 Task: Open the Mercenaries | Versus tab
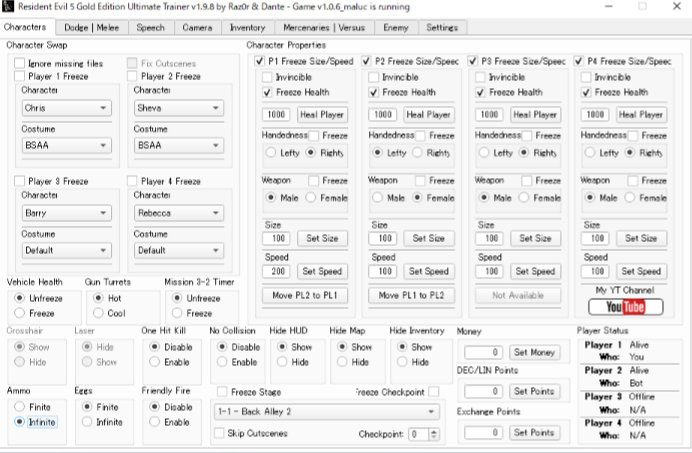point(323,27)
